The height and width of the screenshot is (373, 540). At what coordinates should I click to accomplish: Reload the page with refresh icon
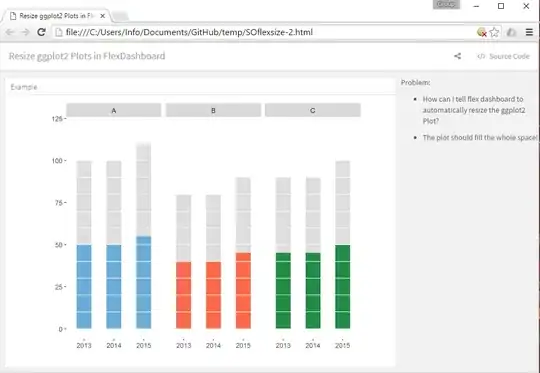point(41,32)
